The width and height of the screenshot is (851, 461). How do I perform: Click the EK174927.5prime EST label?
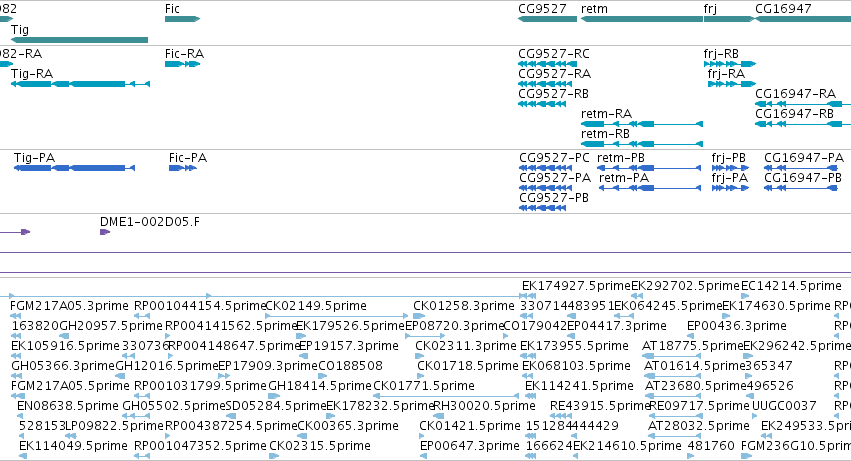(x=576, y=286)
